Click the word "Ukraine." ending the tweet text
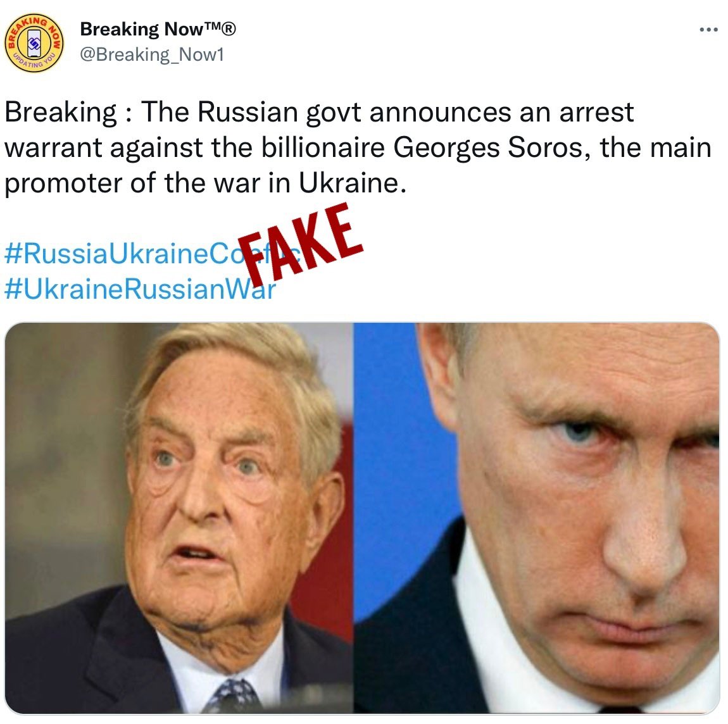The width and height of the screenshot is (728, 724). [x=353, y=183]
